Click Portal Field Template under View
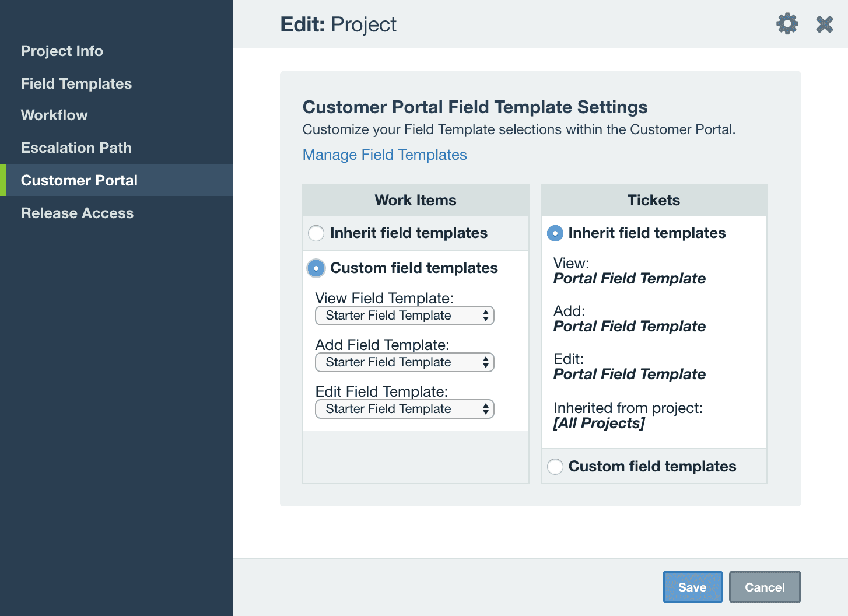Viewport: 848px width, 616px height. (x=629, y=278)
